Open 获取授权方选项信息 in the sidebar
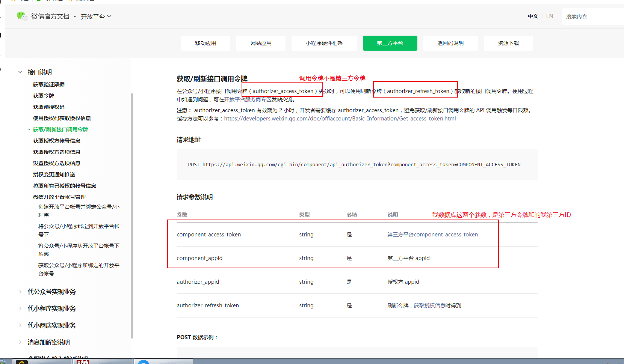Viewport: 624px width, 364px height. [57, 152]
